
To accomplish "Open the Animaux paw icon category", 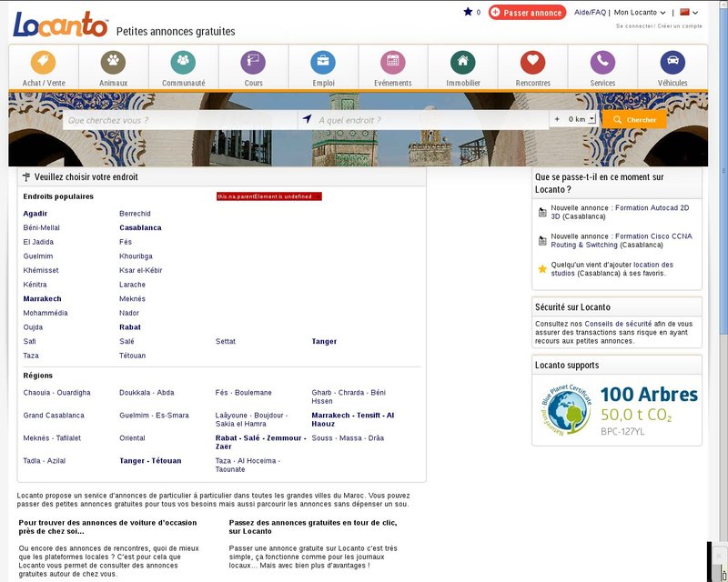I will pos(113,63).
